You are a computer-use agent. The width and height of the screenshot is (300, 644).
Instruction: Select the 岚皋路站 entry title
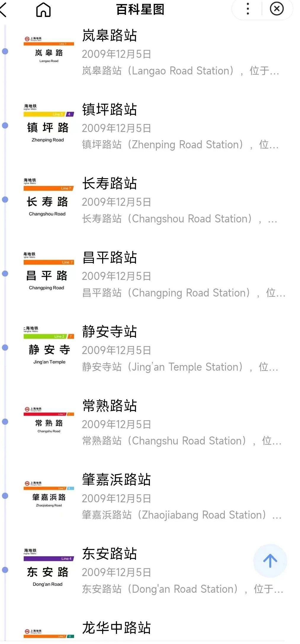(x=110, y=36)
